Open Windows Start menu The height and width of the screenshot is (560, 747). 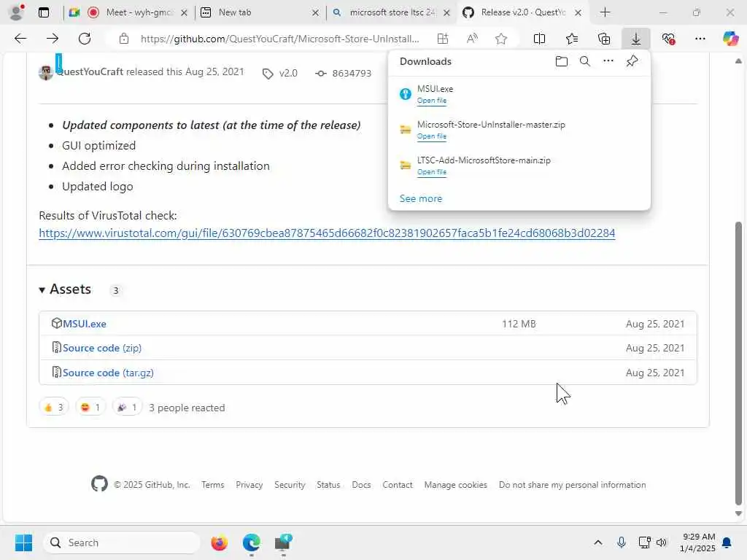click(23, 542)
